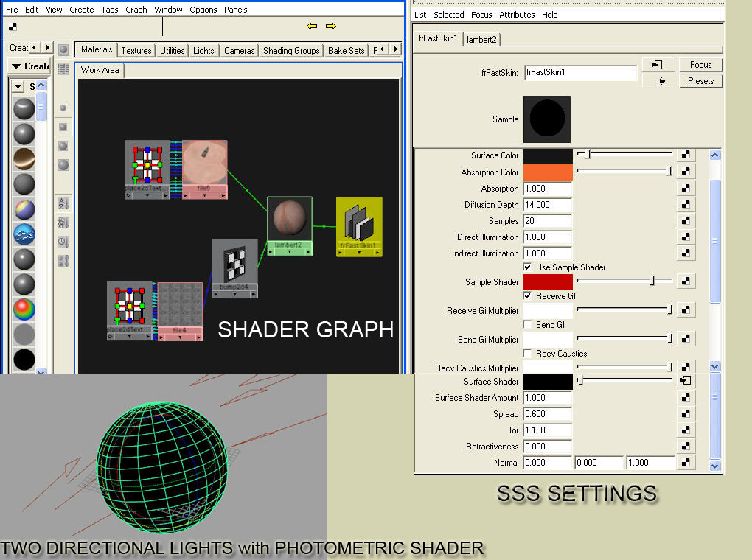Click map button for Diffusion Depth

pyautogui.click(x=686, y=204)
